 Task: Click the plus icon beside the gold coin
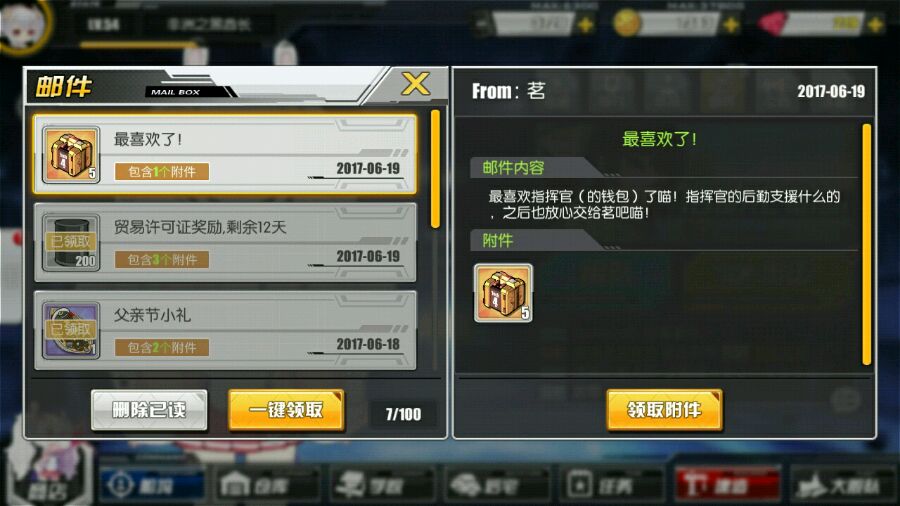[x=731, y=25]
